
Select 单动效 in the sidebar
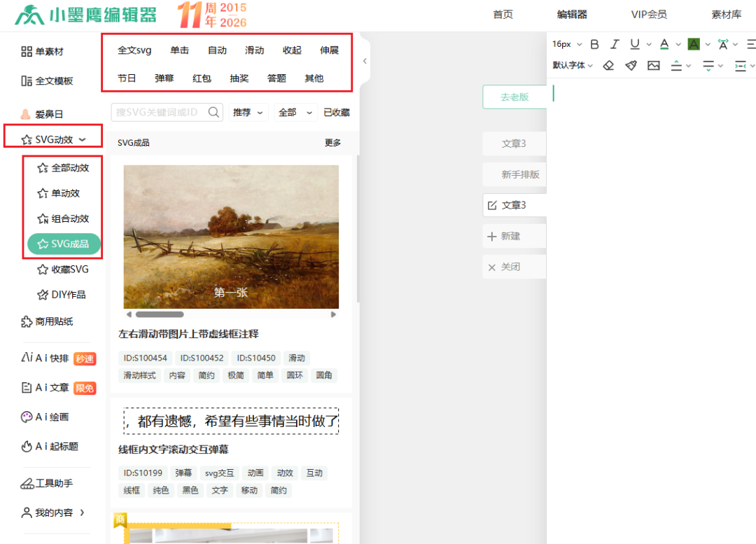[59, 193]
